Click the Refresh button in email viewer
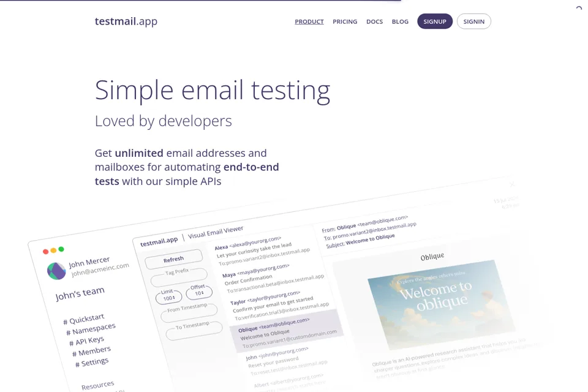The image size is (588, 392). (173, 259)
